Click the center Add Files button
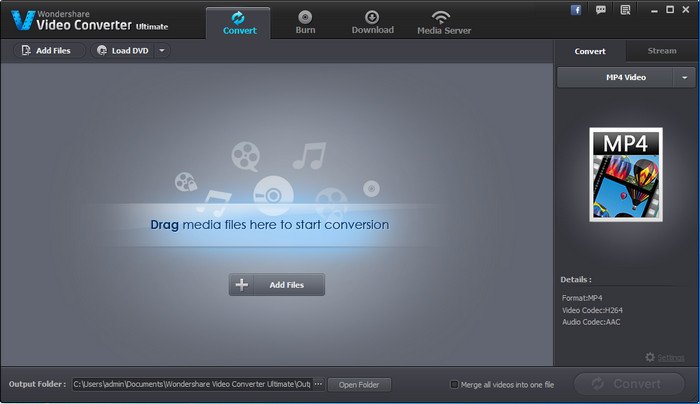The image size is (700, 404). (277, 285)
